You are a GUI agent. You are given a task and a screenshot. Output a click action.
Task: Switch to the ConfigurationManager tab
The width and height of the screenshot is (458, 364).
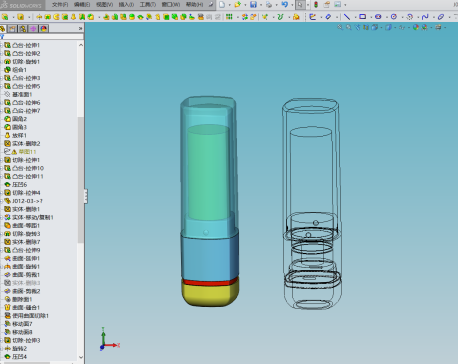pos(23,29)
